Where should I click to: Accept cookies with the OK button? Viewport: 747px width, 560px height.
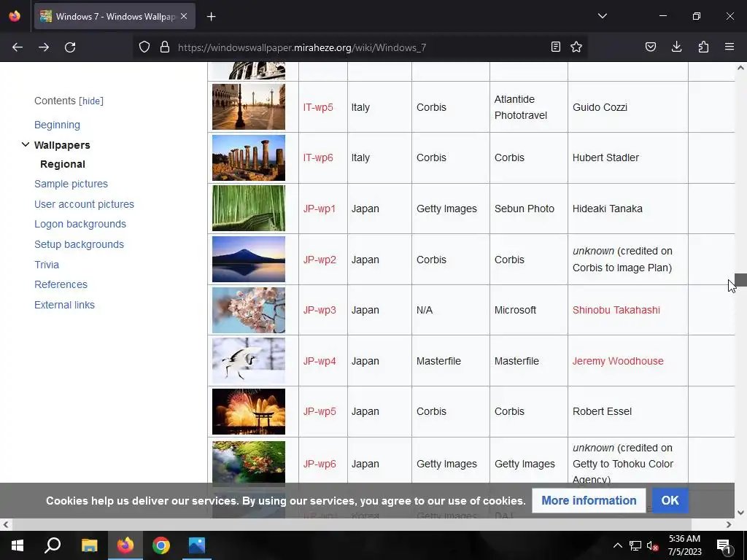[x=670, y=500]
